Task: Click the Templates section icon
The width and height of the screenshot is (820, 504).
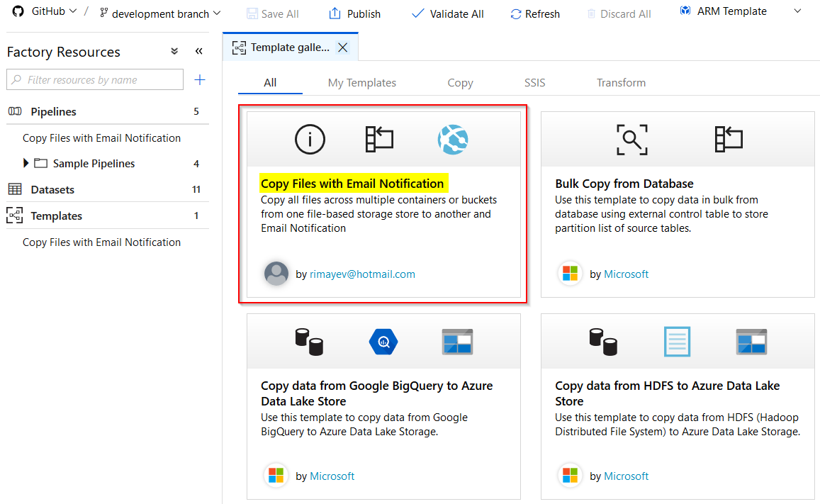Action: click(15, 215)
